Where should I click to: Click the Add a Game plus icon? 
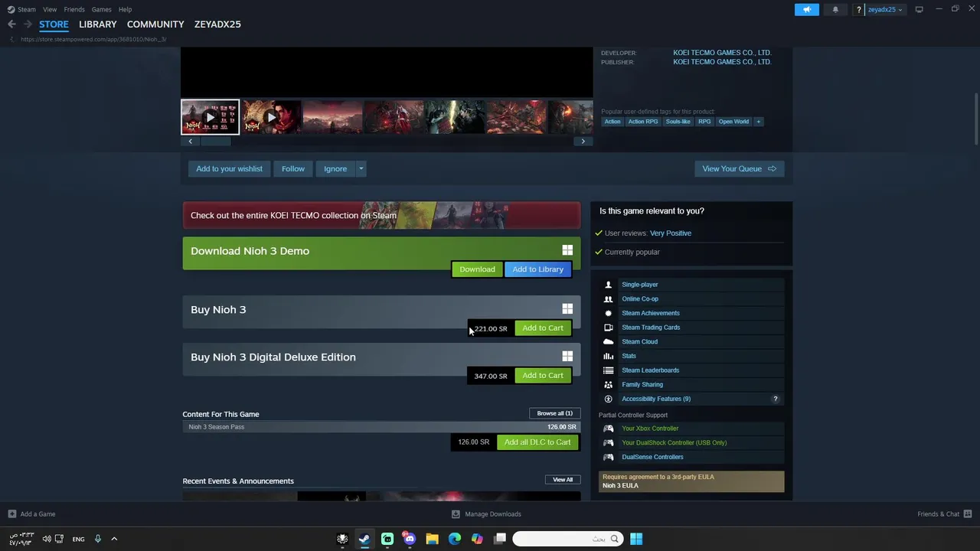11,514
